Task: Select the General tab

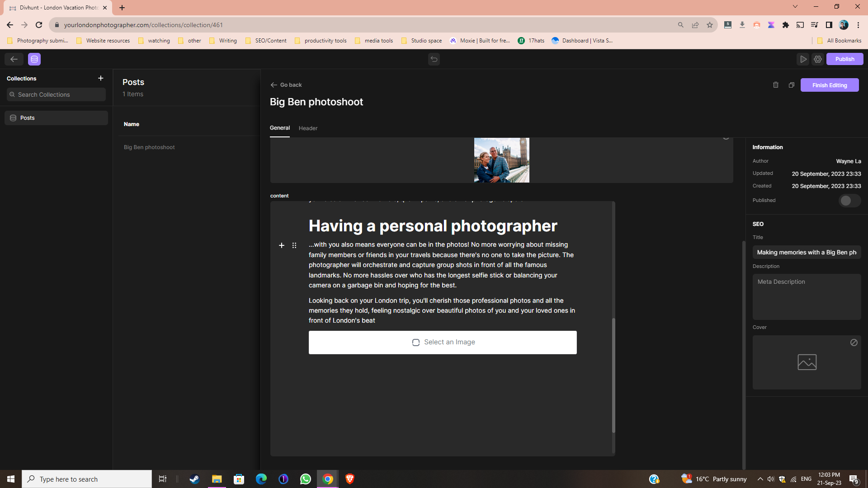Action: [280, 128]
